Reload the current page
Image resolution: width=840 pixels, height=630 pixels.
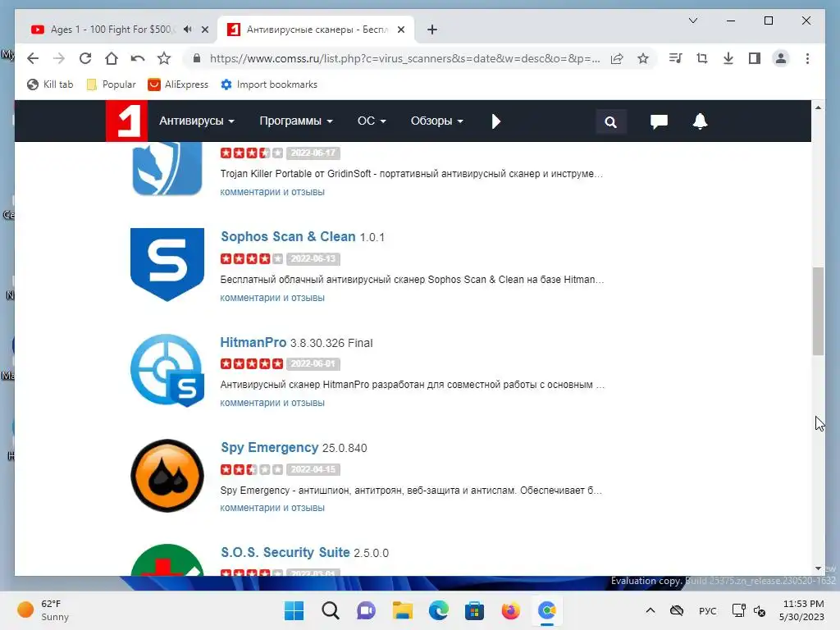[x=85, y=58]
